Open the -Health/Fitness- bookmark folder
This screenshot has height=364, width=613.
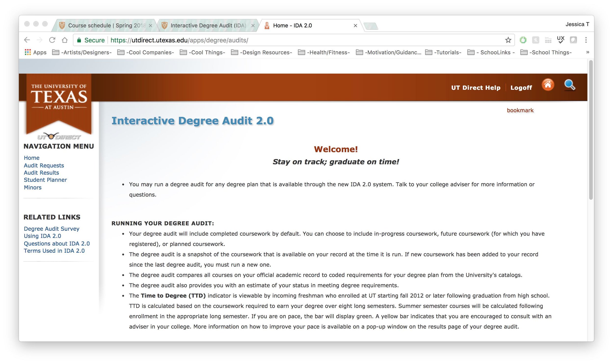(x=324, y=52)
